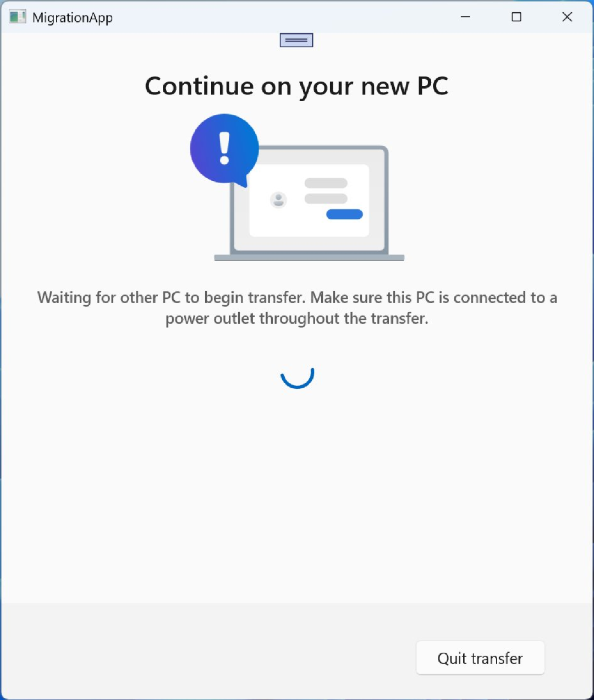Image resolution: width=594 pixels, height=700 pixels.
Task: Click the spinning loading indicator
Action: [297, 377]
